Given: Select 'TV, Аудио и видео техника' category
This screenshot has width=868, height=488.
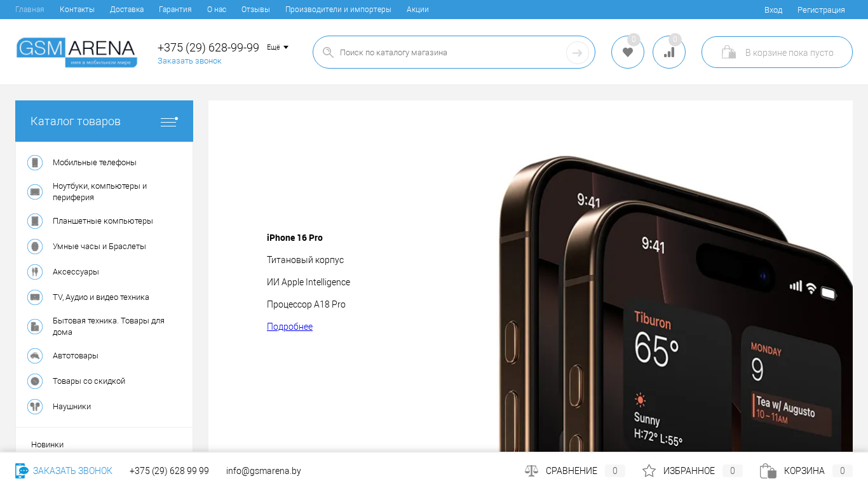Looking at the screenshot, I should click(101, 297).
